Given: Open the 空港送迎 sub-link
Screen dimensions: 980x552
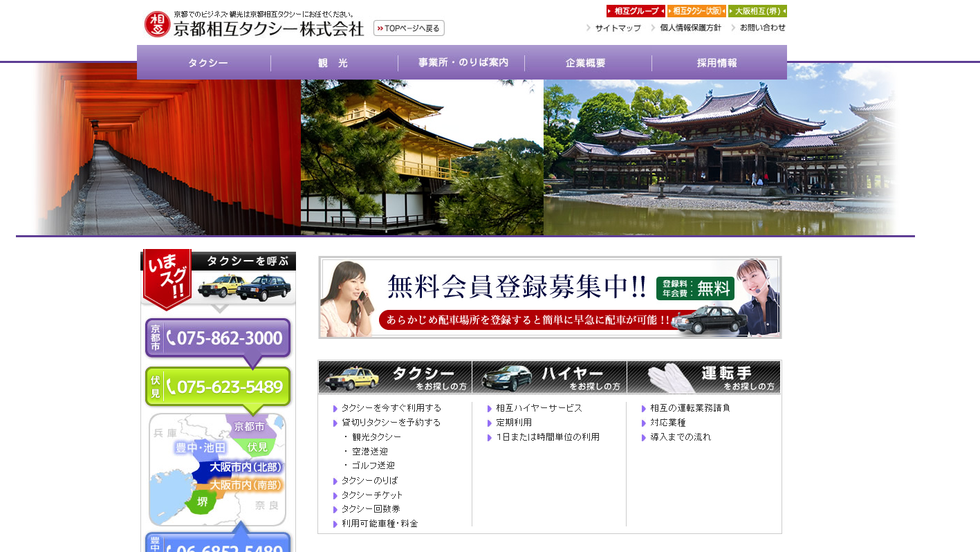Looking at the screenshot, I should (x=370, y=452).
